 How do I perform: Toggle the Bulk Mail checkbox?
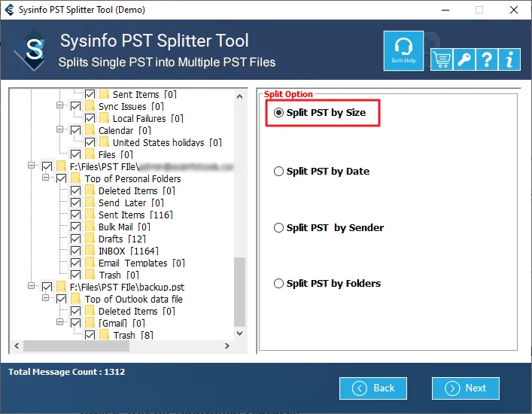(x=76, y=227)
